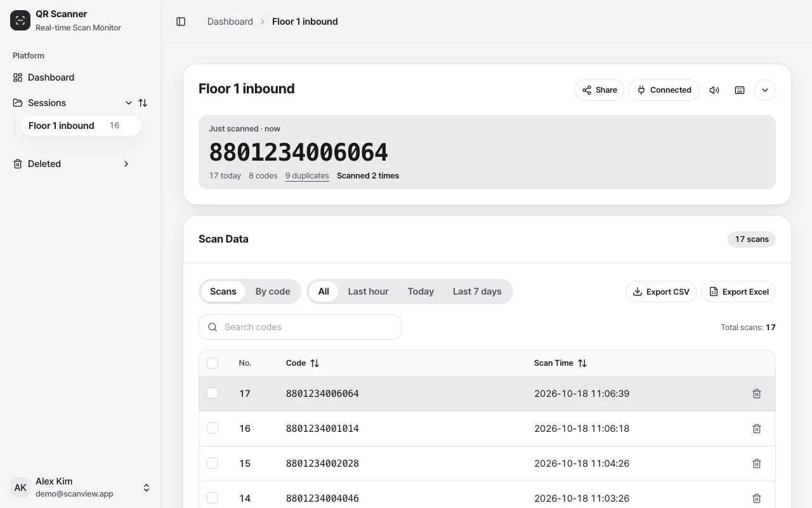Share the Floor 1 inbound session

click(x=599, y=90)
